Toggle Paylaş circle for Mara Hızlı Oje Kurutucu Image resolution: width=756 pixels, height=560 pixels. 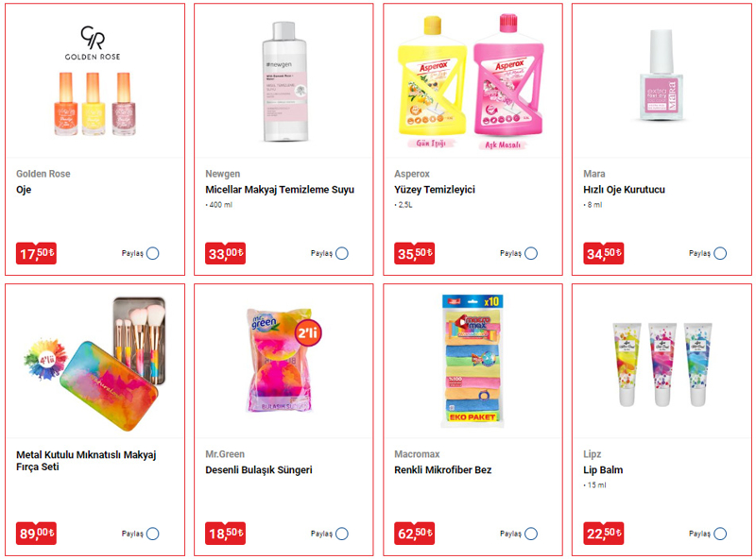point(720,253)
